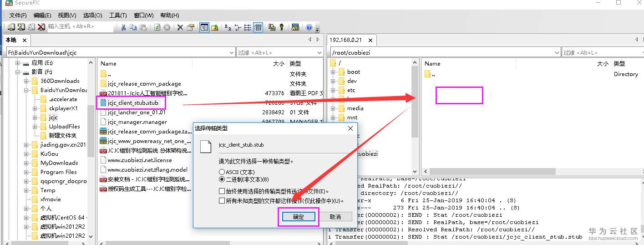Select the 二进制(非文本) radio button
644x245 pixels.
pos(222,179)
